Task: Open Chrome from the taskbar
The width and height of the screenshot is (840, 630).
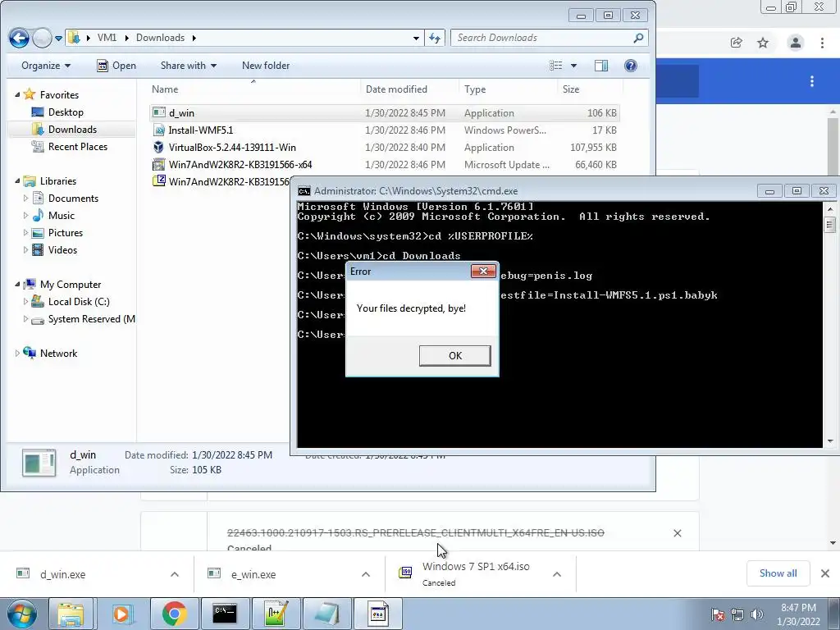Action: tap(175, 614)
